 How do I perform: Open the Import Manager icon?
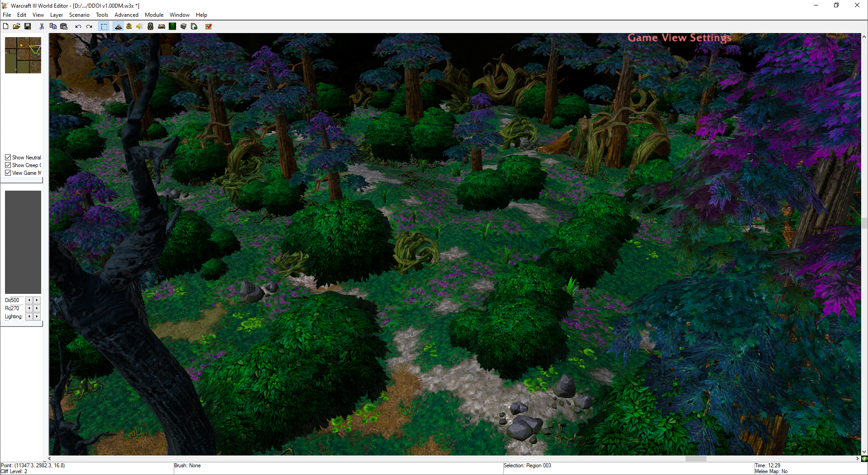click(x=194, y=26)
